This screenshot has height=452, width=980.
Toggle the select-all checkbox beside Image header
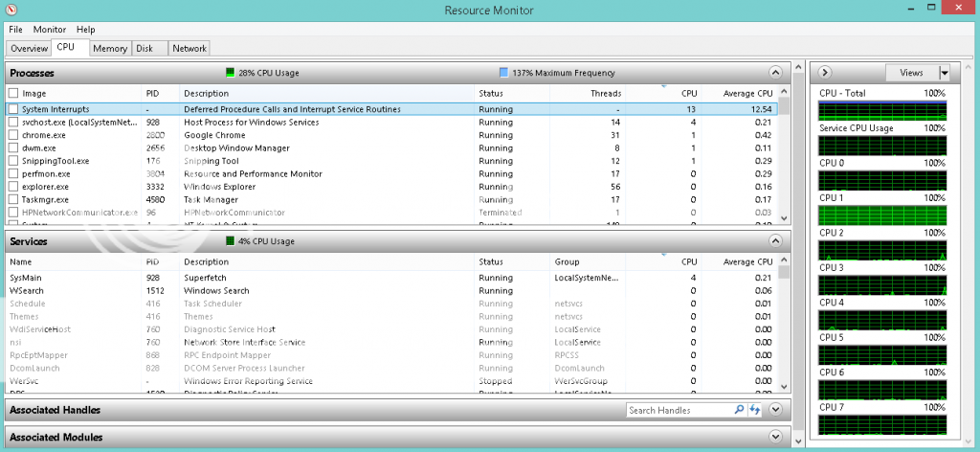tap(13, 93)
